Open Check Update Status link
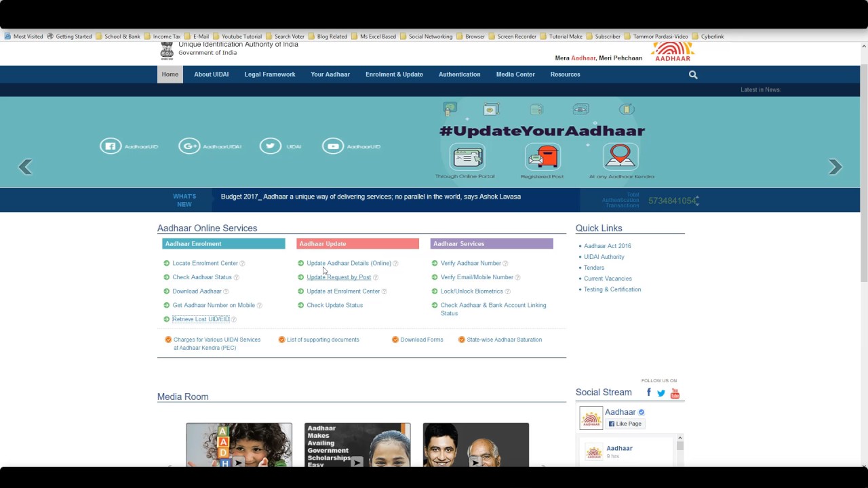This screenshot has height=488, width=868. point(334,305)
